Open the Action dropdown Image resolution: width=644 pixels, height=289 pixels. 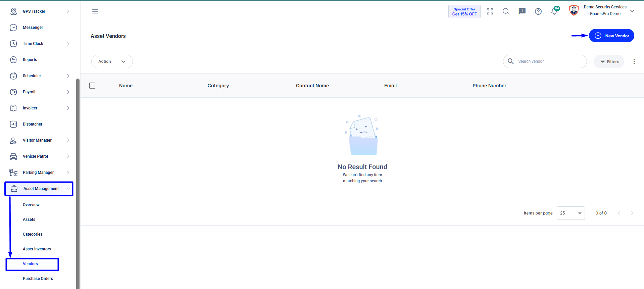(112, 61)
